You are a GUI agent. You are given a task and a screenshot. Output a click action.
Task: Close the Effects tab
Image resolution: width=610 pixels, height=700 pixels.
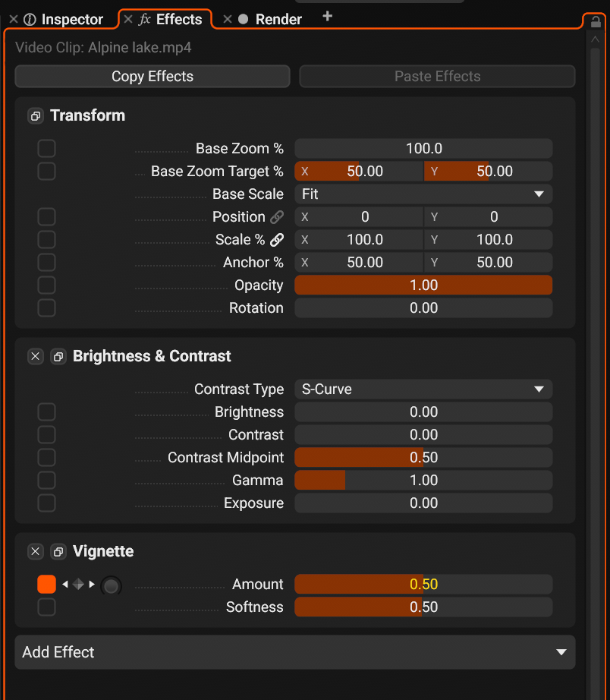click(128, 19)
